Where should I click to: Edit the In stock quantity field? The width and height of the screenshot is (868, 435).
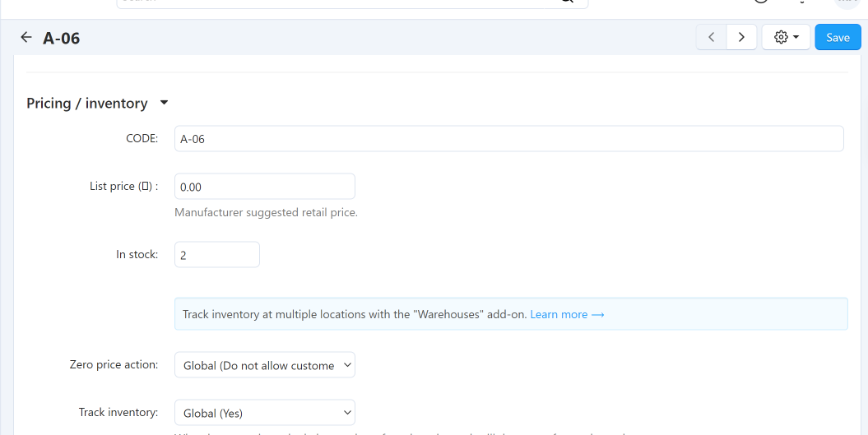[x=217, y=255]
